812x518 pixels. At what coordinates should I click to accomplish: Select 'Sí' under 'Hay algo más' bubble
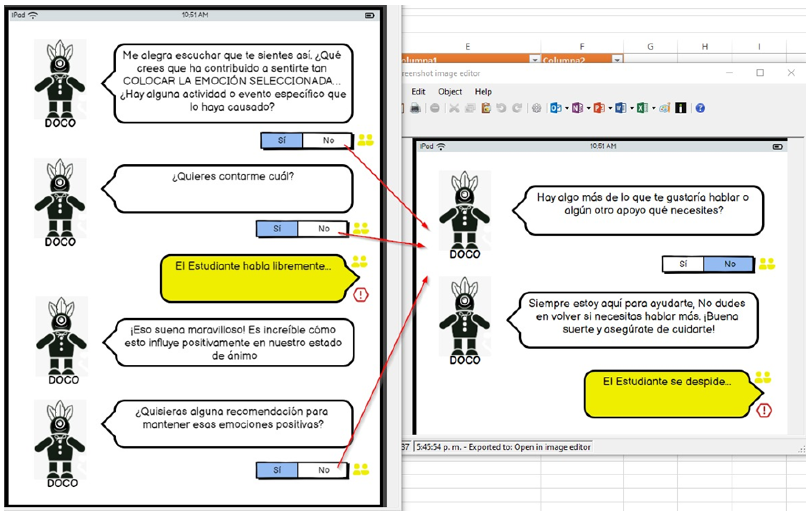pos(683,264)
